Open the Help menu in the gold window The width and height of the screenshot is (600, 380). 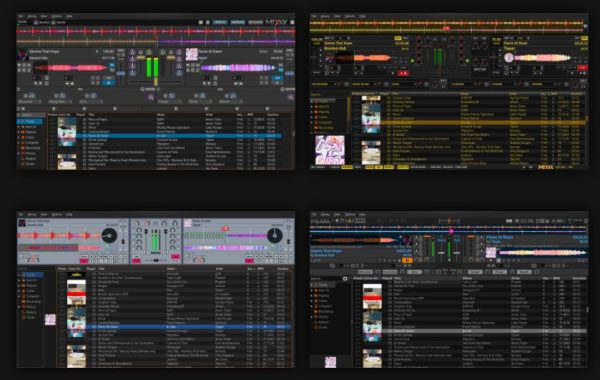tap(362, 16)
